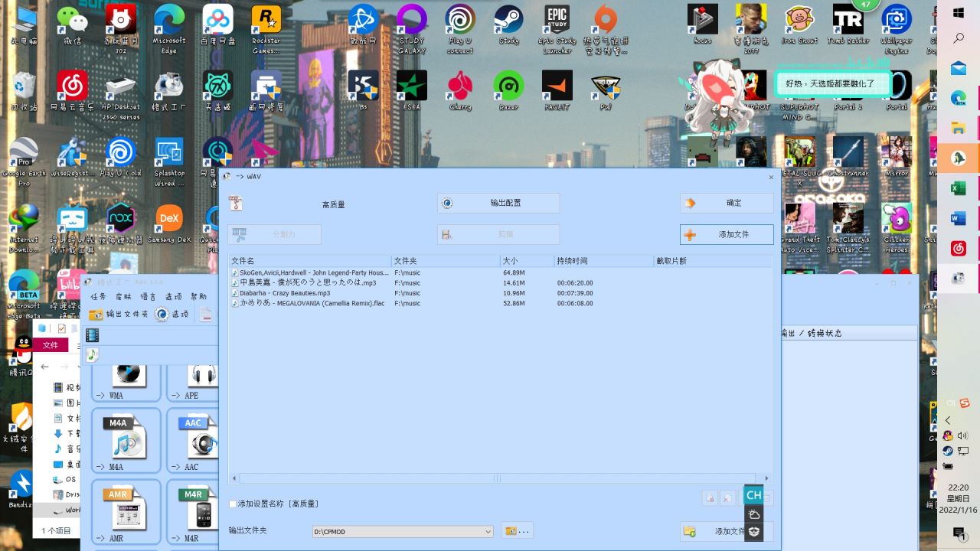Click the 添加文件夹 button at dialog bottom
Viewport: 980px width, 551px height.
tap(727, 531)
